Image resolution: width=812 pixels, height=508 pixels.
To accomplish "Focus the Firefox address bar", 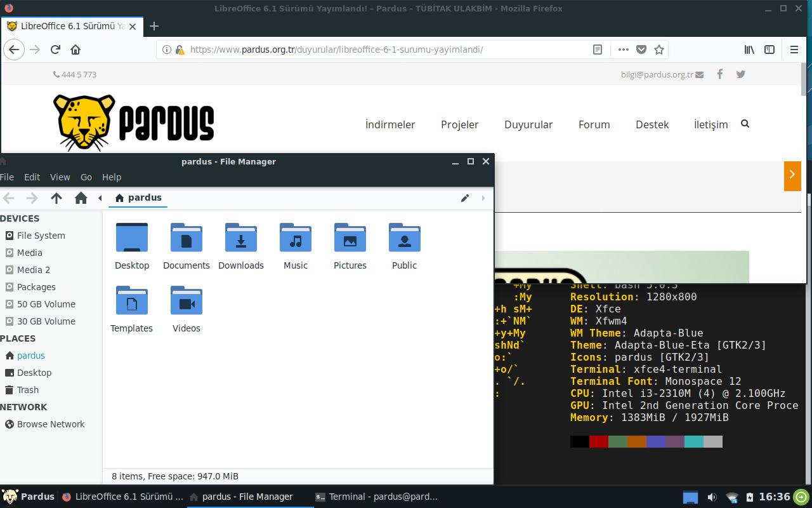I will click(x=381, y=48).
